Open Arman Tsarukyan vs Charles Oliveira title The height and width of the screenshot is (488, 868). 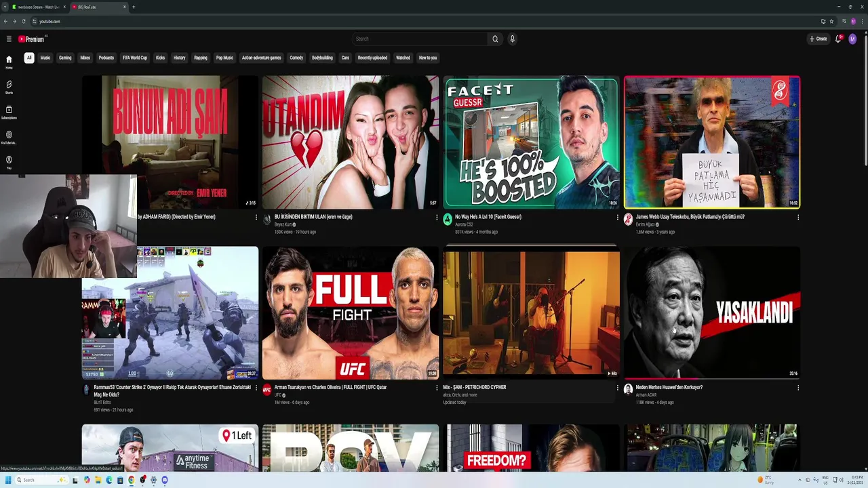tap(330, 387)
